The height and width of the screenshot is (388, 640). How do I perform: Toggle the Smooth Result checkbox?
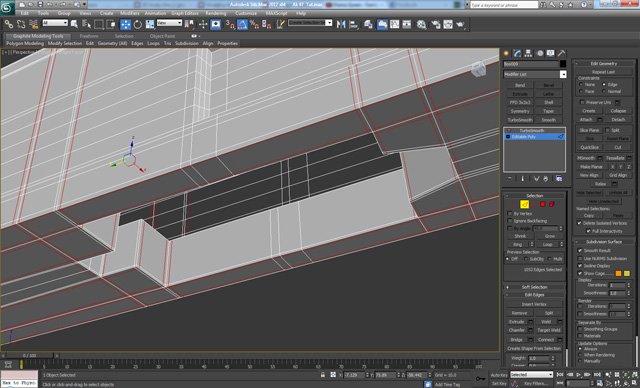580,251
